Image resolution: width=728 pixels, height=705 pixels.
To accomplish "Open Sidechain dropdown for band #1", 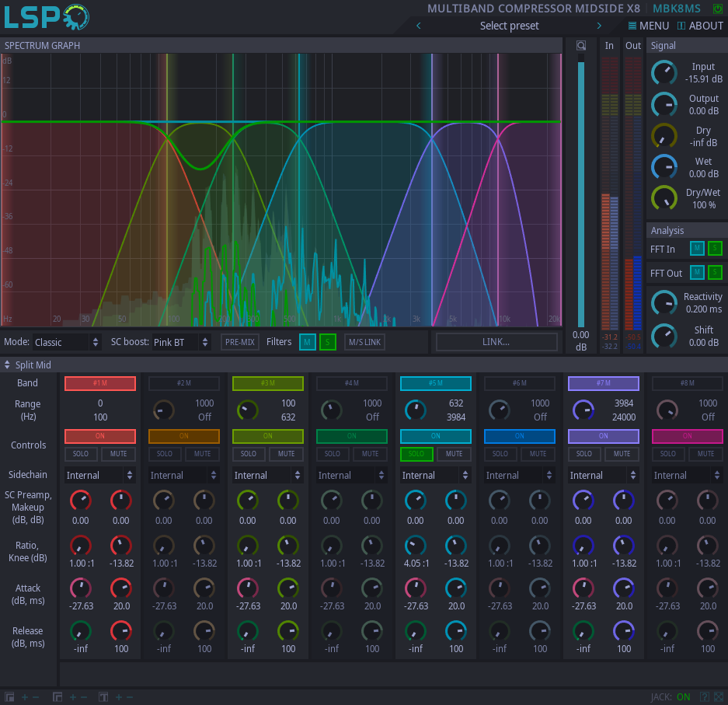I will click(x=100, y=475).
